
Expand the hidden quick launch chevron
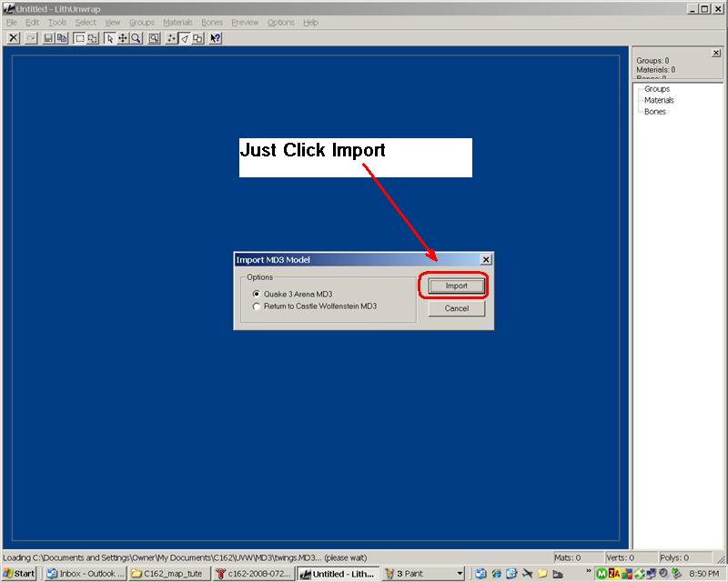click(x=588, y=571)
